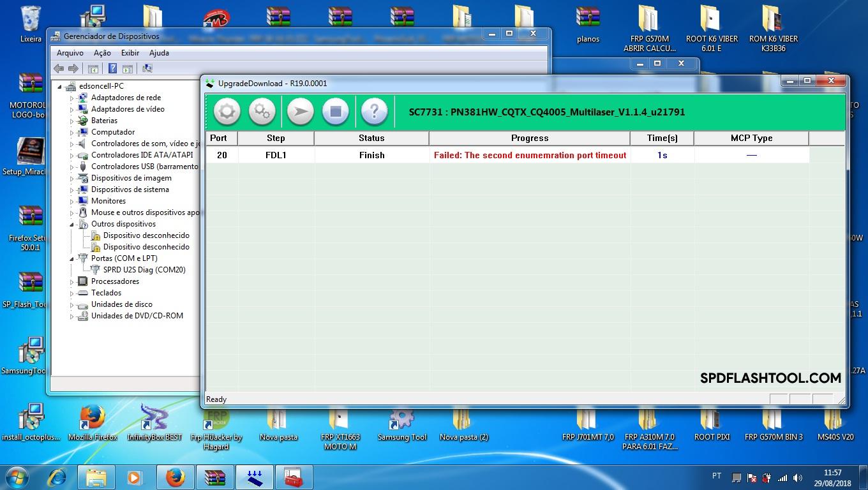Select the FRP J701MT 7,0 folder
Viewport: 868px width, 490px height.
[588, 422]
